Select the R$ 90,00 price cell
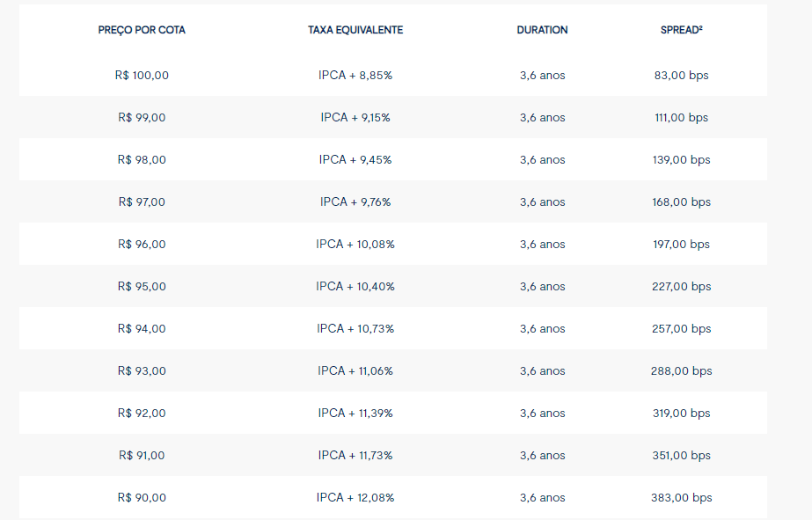Viewport: 812px width, 520px height. pos(142,497)
